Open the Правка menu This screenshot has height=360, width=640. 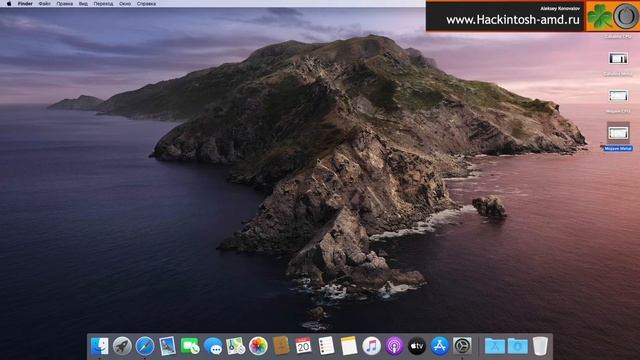tap(64, 4)
